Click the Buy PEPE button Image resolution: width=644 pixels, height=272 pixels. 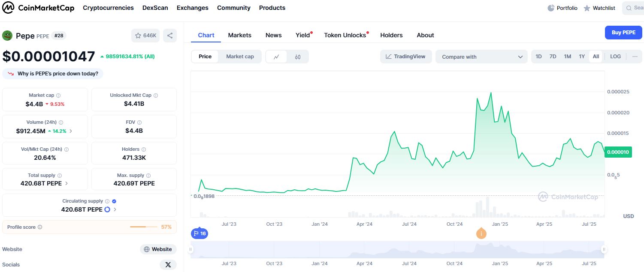[x=623, y=33]
